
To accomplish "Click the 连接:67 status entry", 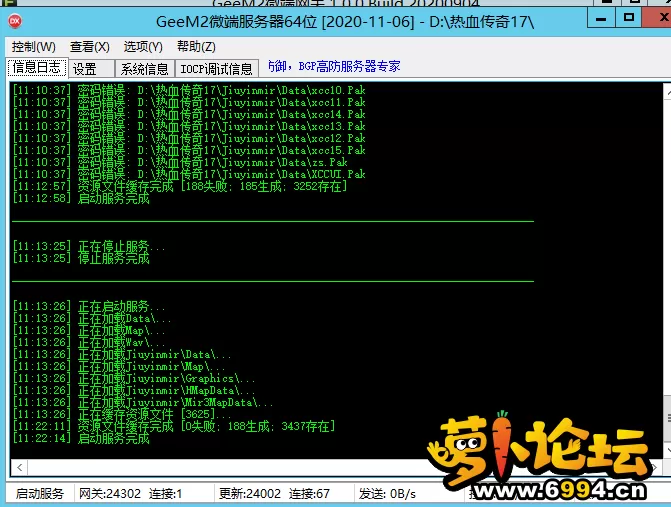I will (x=309, y=494).
